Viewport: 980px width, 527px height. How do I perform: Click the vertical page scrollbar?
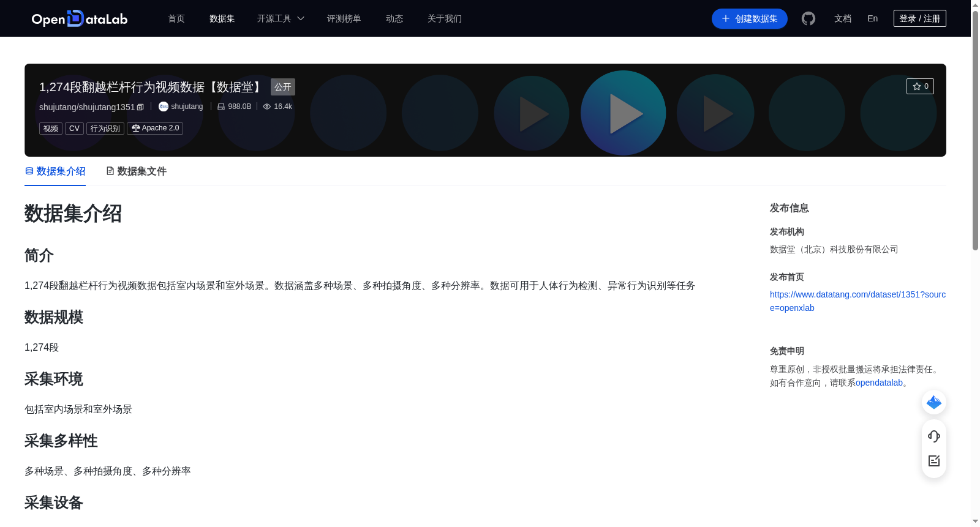point(975,130)
